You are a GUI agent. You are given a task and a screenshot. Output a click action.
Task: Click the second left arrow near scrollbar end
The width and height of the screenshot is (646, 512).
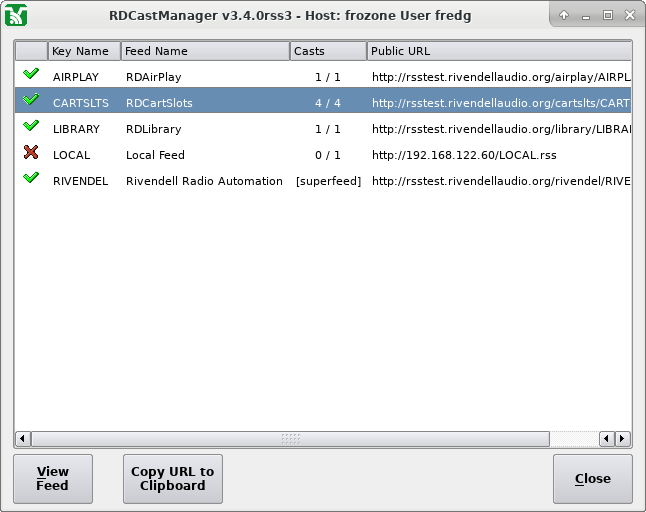(x=606, y=439)
